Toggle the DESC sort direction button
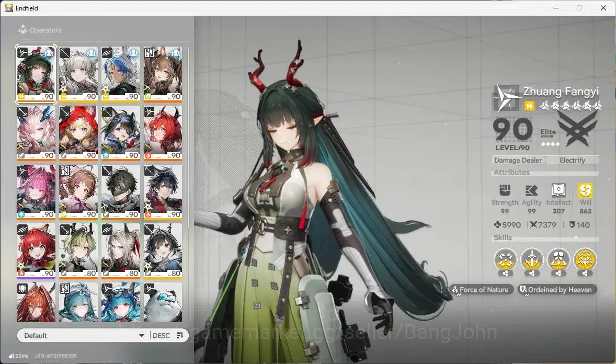Viewport: 616px width, 364px height. 161,335
